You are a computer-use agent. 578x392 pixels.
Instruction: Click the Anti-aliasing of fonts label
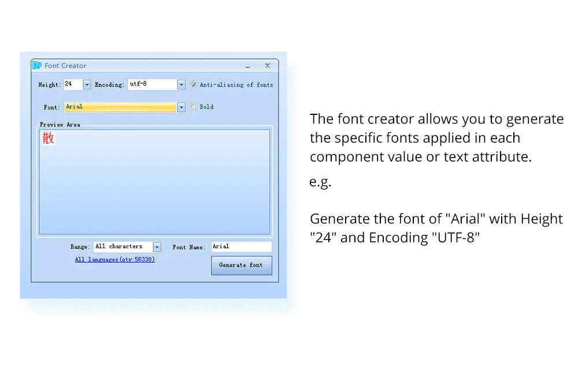point(236,85)
